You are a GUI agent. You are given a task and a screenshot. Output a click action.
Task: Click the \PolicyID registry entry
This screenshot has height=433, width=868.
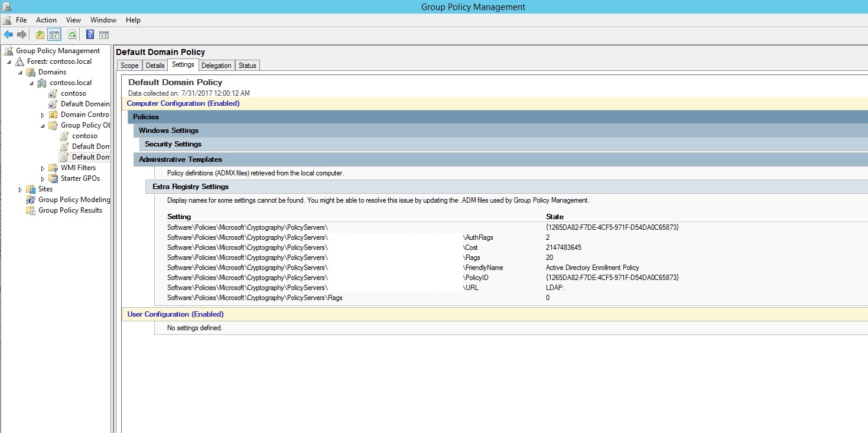(x=476, y=278)
